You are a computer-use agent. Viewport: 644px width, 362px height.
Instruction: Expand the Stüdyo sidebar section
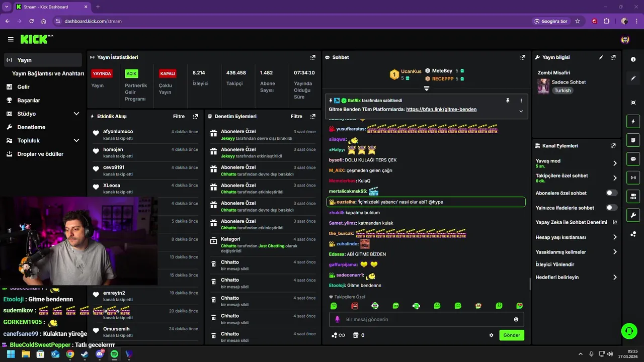click(x=76, y=114)
